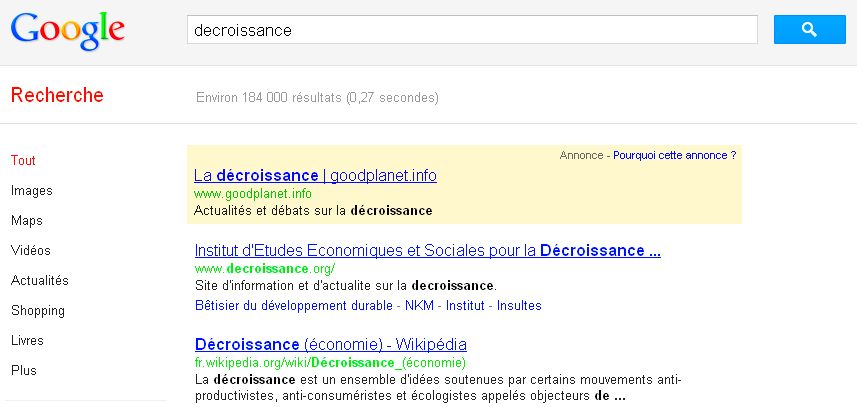Image resolution: width=857 pixels, height=407 pixels.
Task: Click 'Environ 184 000 résultats' stats text
Action: 317,98
